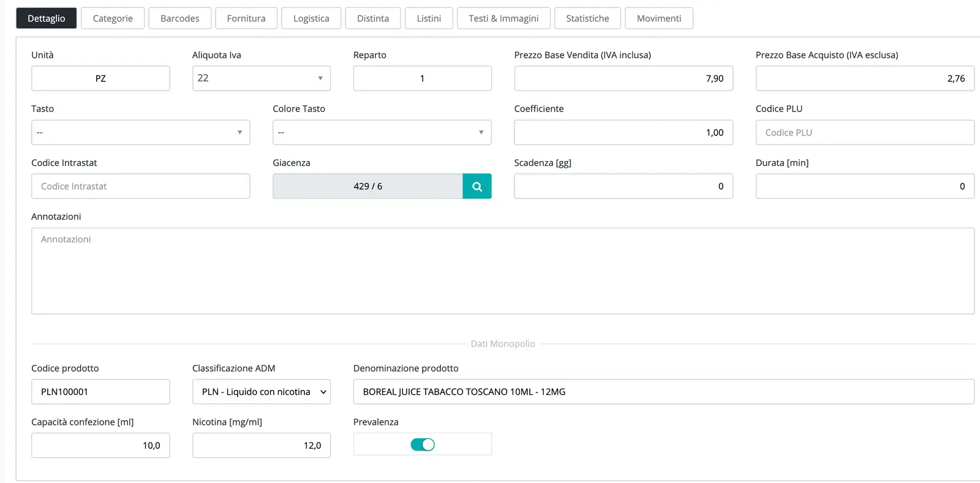Click the Giacenza magnifier search icon
The width and height of the screenshot is (980, 483).
click(x=477, y=186)
